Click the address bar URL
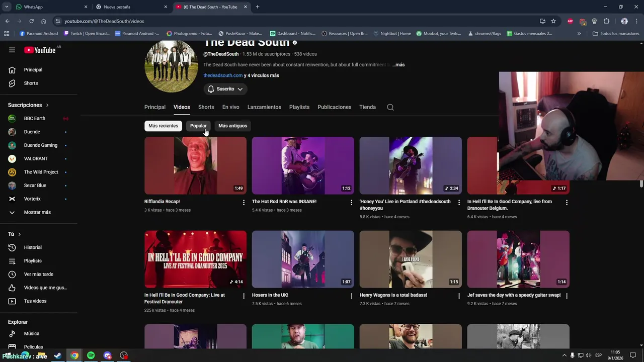This screenshot has height=362, width=644. pyautogui.click(x=104, y=21)
